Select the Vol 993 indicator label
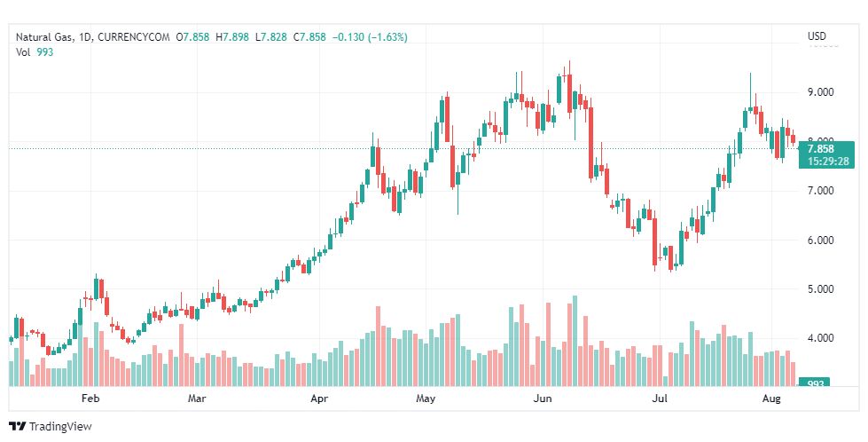Viewport: 868px width, 442px height. point(35,52)
